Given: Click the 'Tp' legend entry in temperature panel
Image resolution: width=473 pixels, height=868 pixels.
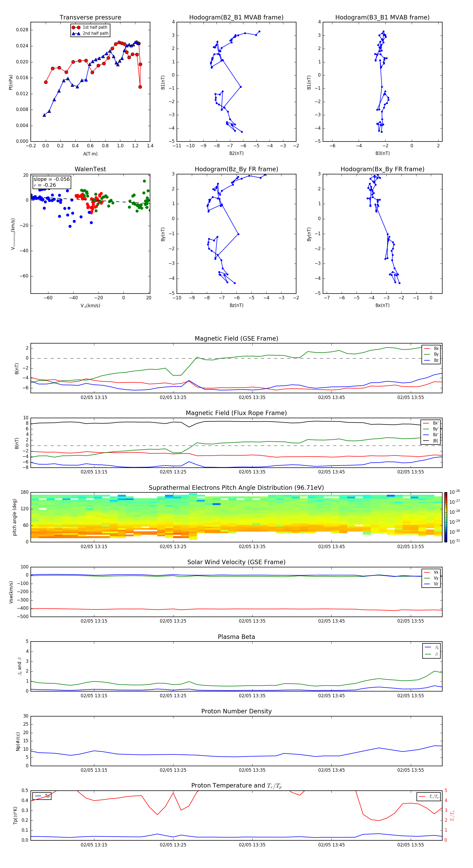Looking at the screenshot, I should (x=42, y=796).
